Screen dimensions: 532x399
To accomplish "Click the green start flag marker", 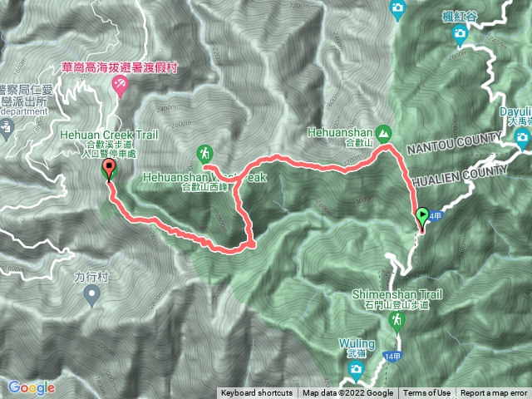I will coord(422,218).
